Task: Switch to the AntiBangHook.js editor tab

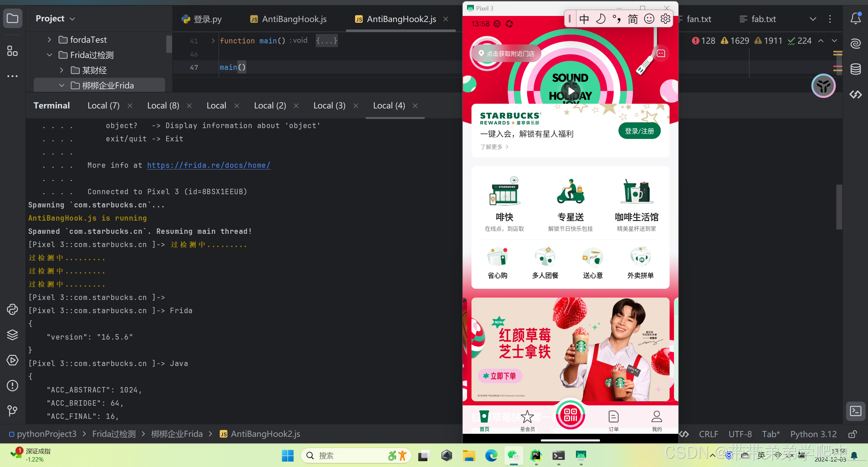Action: tap(288, 19)
